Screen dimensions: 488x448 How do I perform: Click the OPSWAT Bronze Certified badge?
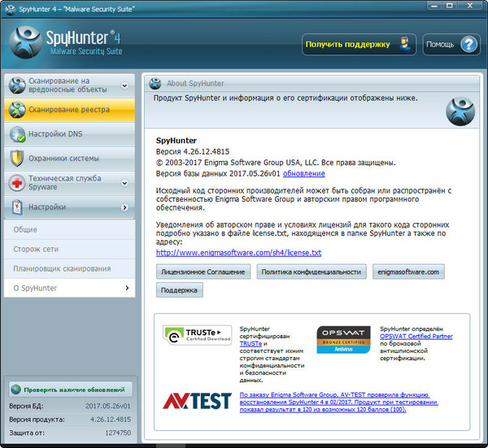point(343,339)
